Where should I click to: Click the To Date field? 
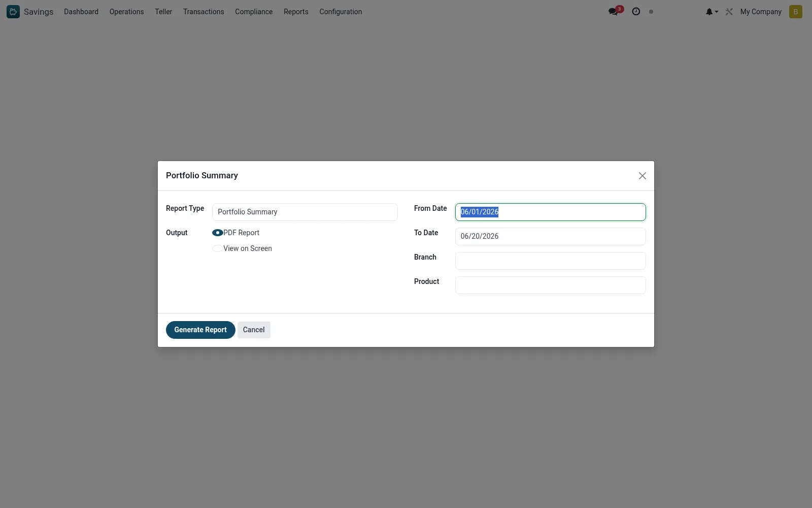[x=550, y=236]
